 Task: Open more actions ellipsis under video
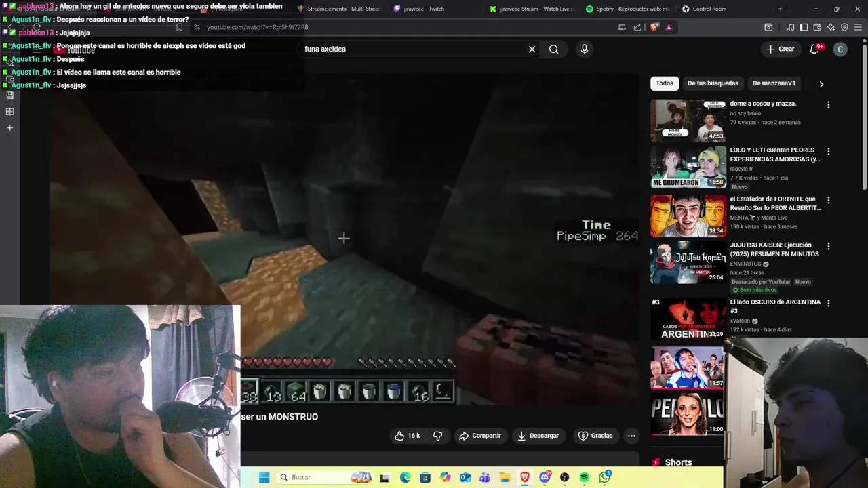631,436
